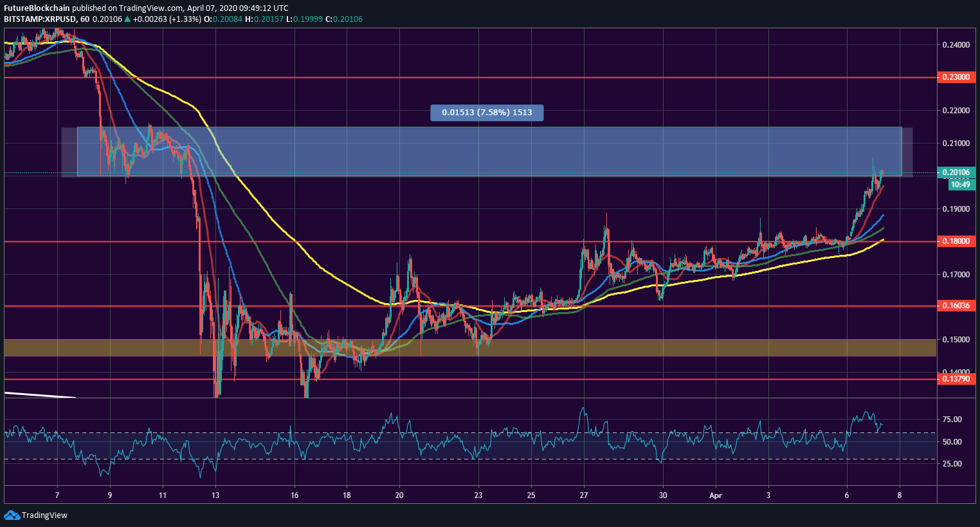Viewport: 980px width, 527px height.
Task: Click the 27 date label on time axis
Action: [x=584, y=495]
